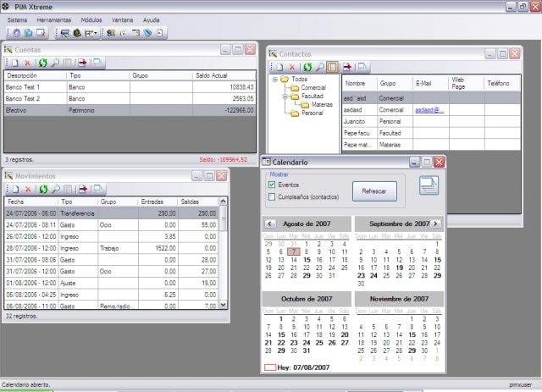Image resolution: width=542 pixels, height=392 pixels.
Task: Select the 28/07/2006 Ingreso Trabajo row
Action: click(111, 248)
